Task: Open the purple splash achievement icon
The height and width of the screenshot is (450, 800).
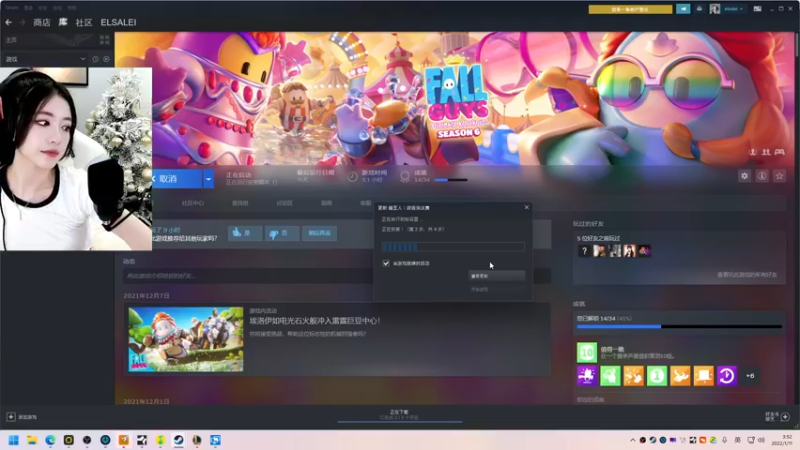Action: (x=587, y=376)
